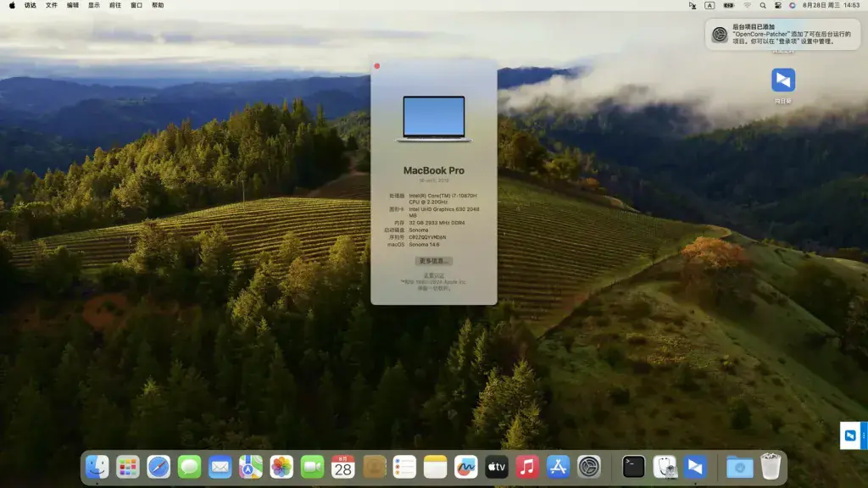The width and height of the screenshot is (868, 488).
Task: Open Disk Utility from the Dock
Action: (x=665, y=467)
